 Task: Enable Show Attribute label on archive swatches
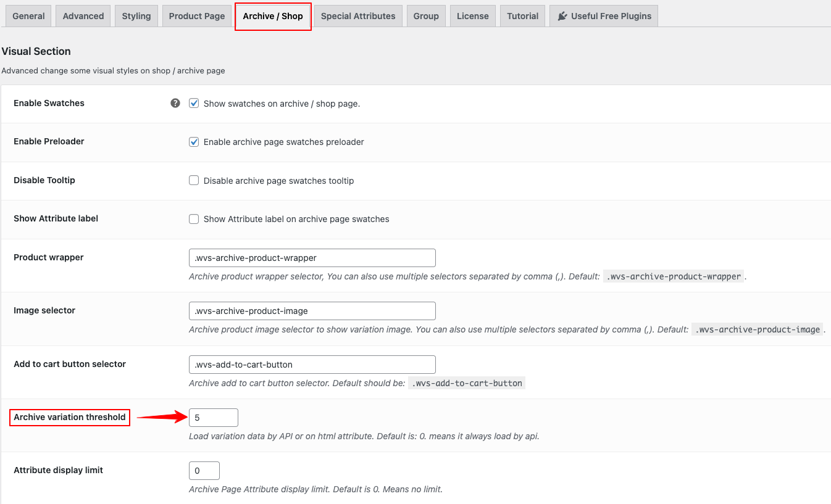[194, 219]
